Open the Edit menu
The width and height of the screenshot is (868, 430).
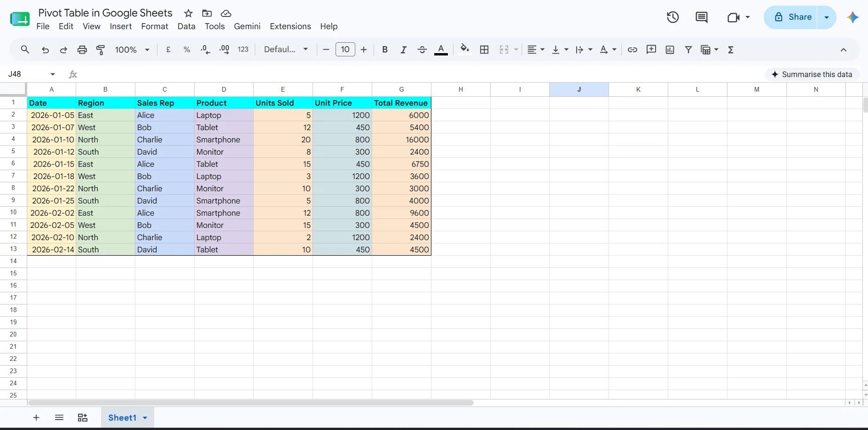pyautogui.click(x=66, y=26)
